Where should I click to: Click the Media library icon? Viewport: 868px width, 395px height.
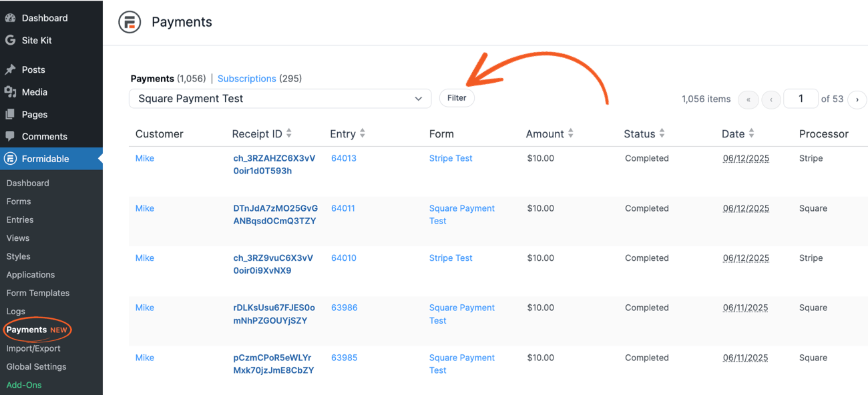10,91
